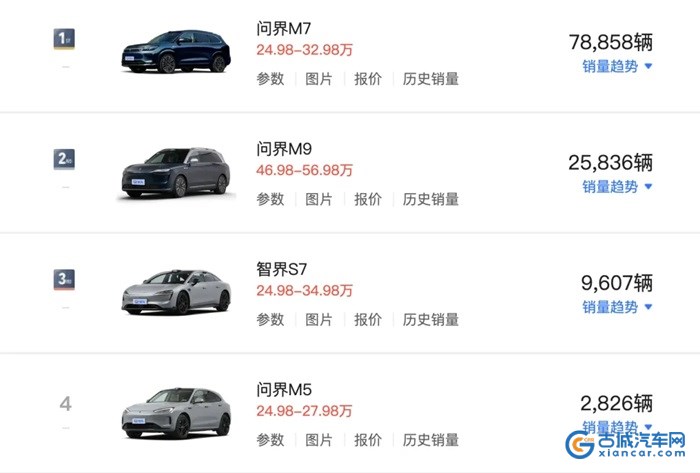This screenshot has width=700, height=473.
Task: Open the 问界M7 car thumbnail
Action: (x=176, y=52)
